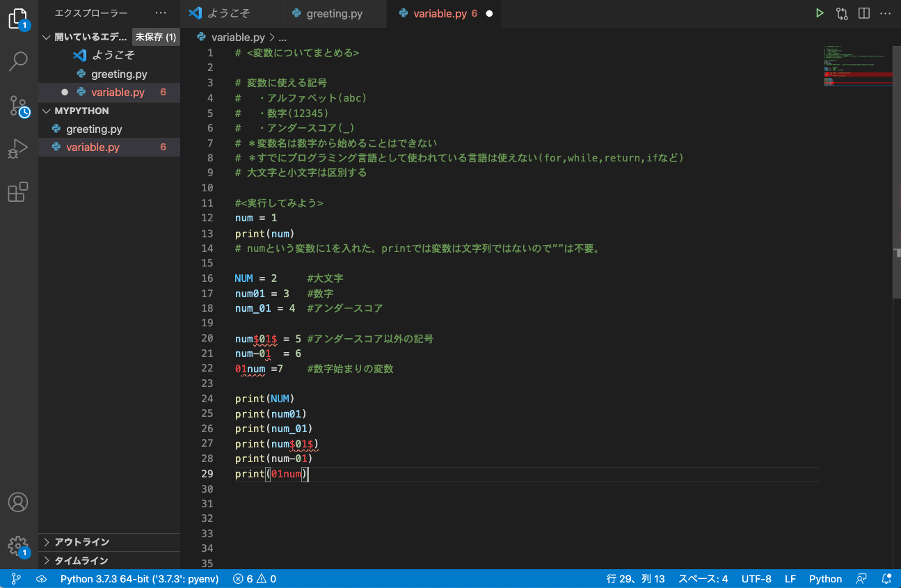Click the comment '# <変数についてまとめる>'
The height and width of the screenshot is (588, 901).
[x=297, y=53]
